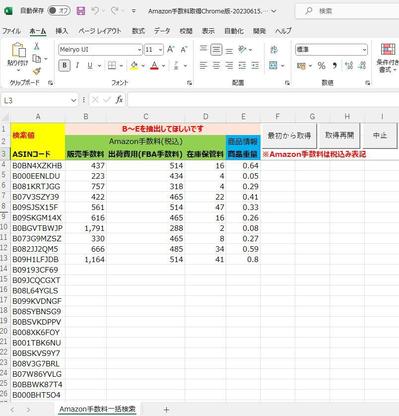The width and height of the screenshot is (399, 416).
Task: Click the center alignment icon
Action: [216, 66]
